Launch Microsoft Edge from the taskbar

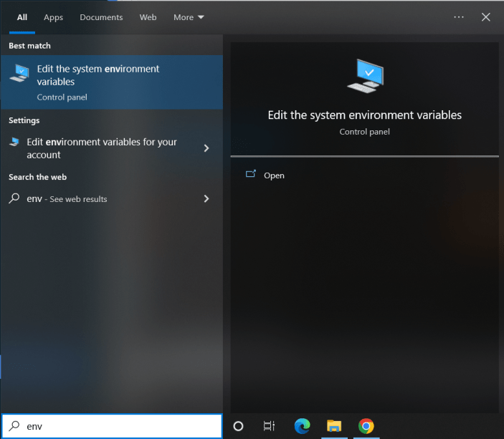(302, 426)
